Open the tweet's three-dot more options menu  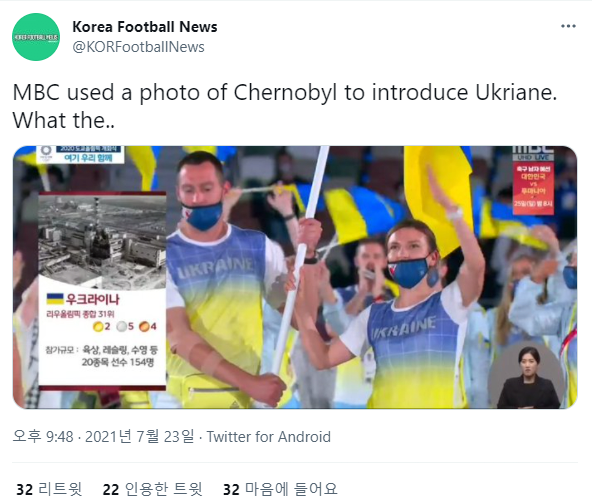[568, 26]
